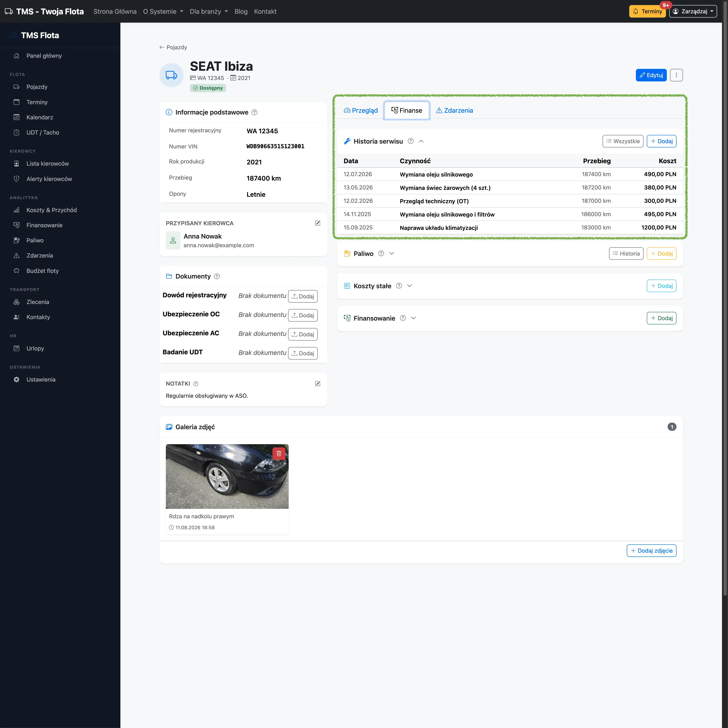Expand the Koszty stałe section

[410, 286]
